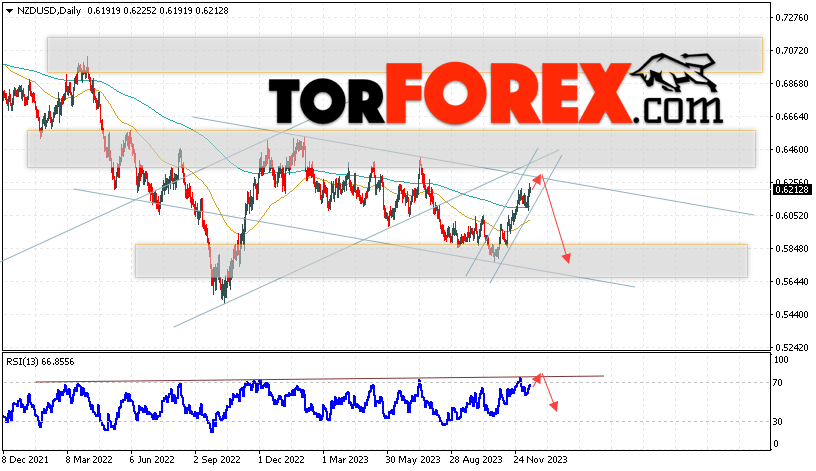The width and height of the screenshot is (816, 471).
Task: Click the 1 Mar 2023 date label
Action: [x=345, y=460]
